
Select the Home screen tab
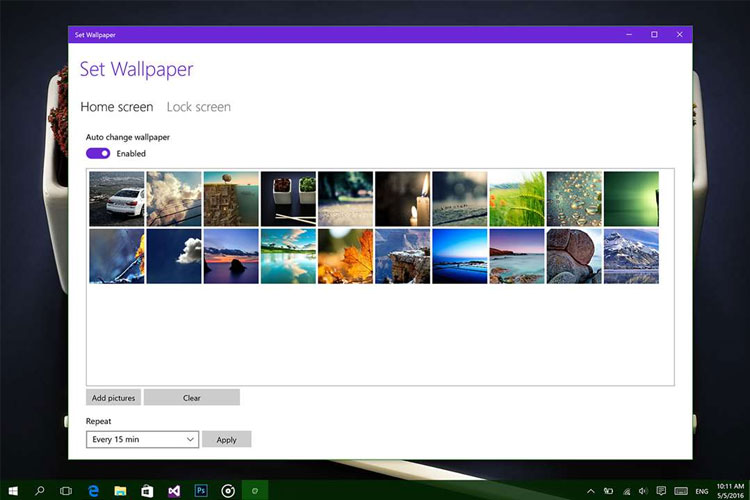pyautogui.click(x=117, y=107)
